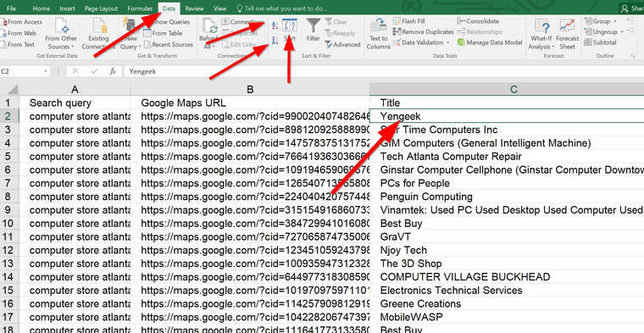This screenshot has height=333, width=644.
Task: Open the What-If Analysis dropdown
Action: click(541, 34)
